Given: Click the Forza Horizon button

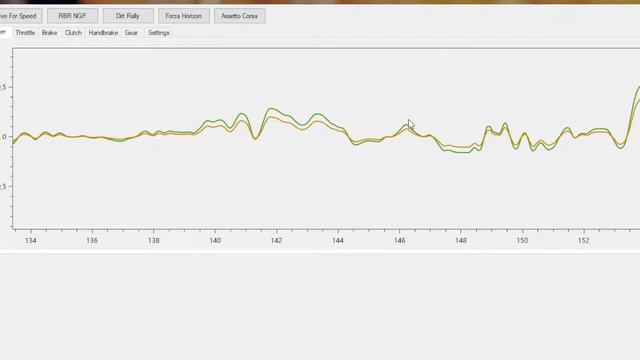Looking at the screenshot, I should point(184,16).
